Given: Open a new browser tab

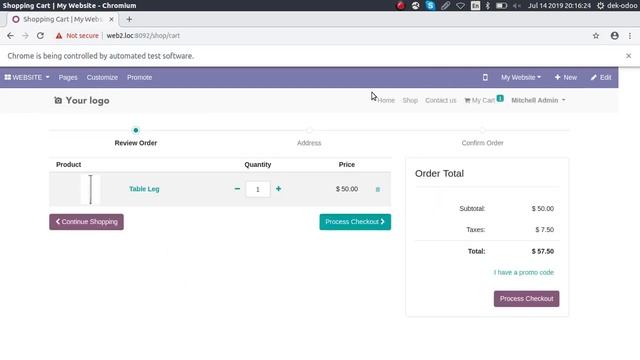Looking at the screenshot, I should (129, 19).
